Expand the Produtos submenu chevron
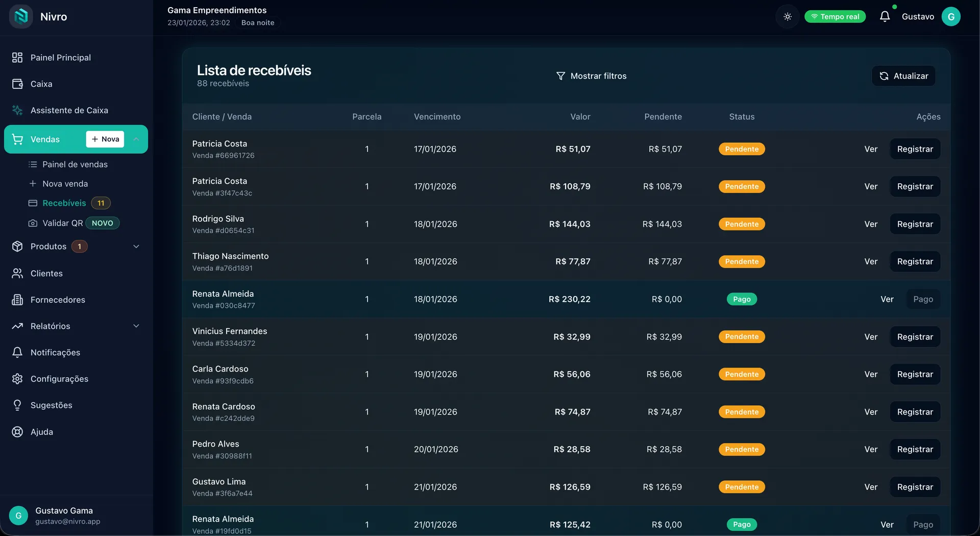Viewport: 980px width, 536px height. coord(136,247)
